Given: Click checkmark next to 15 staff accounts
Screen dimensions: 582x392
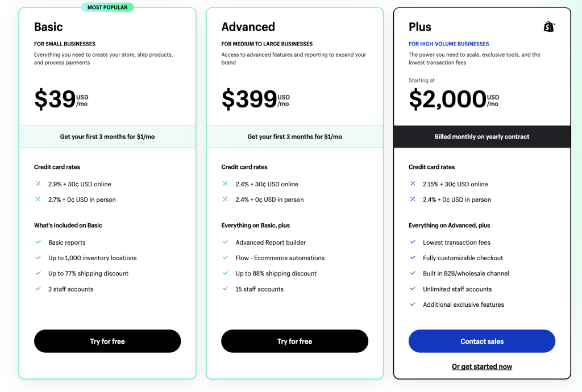Looking at the screenshot, I should pyautogui.click(x=225, y=289).
